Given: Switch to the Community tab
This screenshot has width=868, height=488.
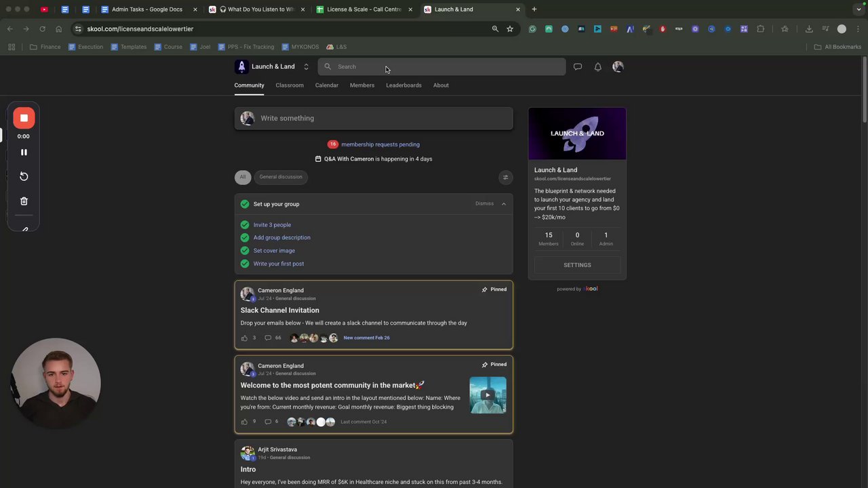Looking at the screenshot, I should pyautogui.click(x=249, y=85).
